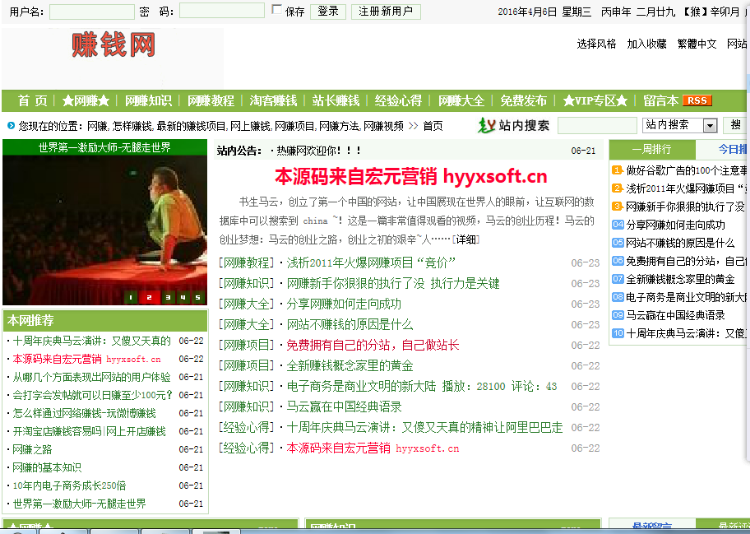Open center-list article 分享网赚如何走向成功
This screenshot has width=750, height=534.
point(344,304)
